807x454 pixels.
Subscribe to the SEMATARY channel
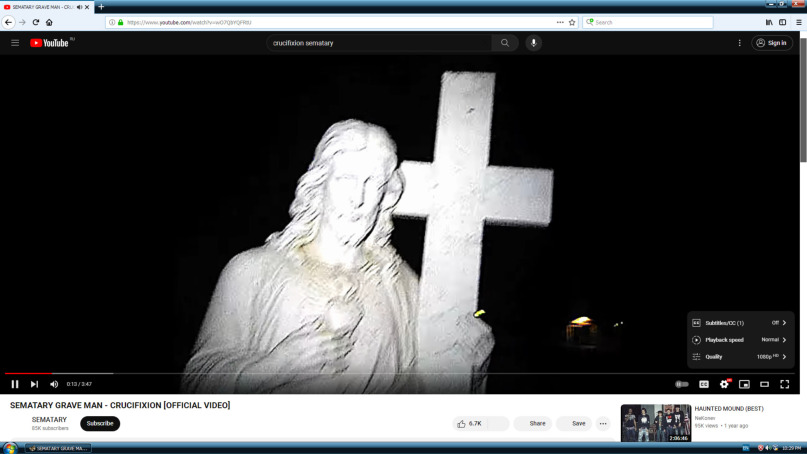[x=100, y=424]
